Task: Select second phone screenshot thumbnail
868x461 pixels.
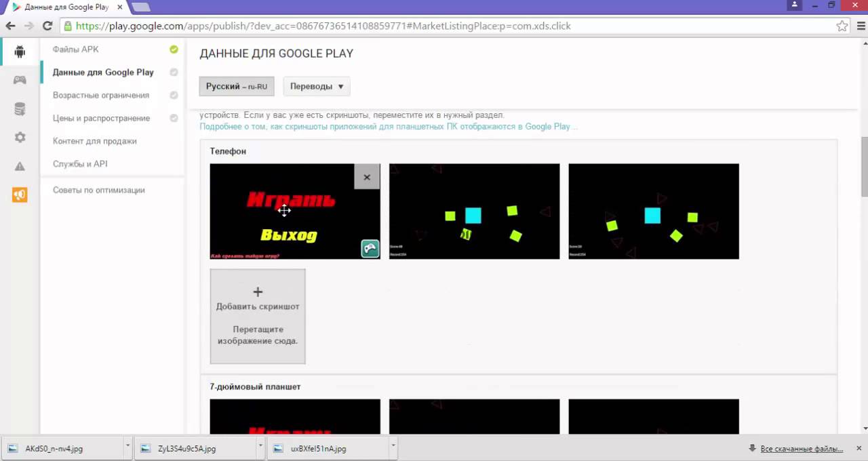Action: click(475, 212)
